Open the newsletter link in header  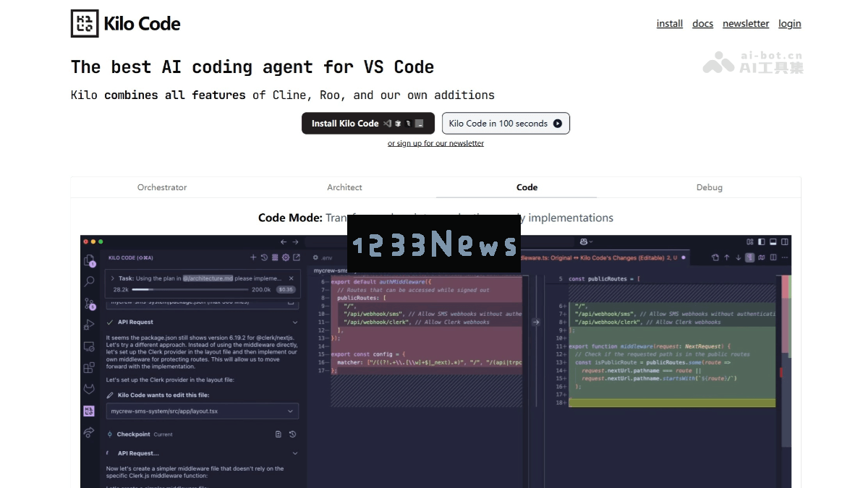tap(746, 24)
